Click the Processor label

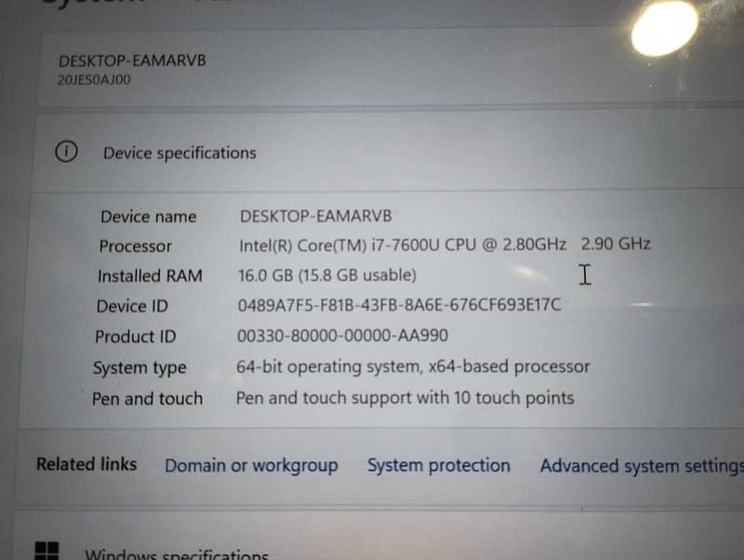(135, 247)
